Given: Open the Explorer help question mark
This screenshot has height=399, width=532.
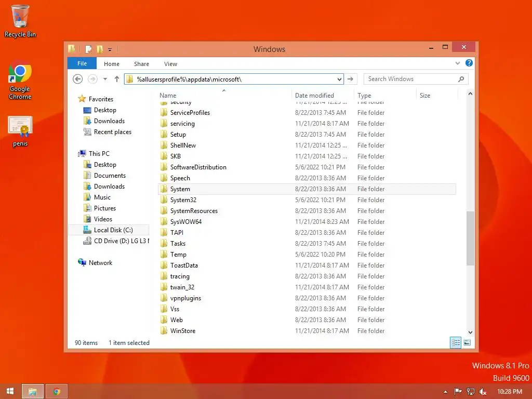Looking at the screenshot, I should click(x=469, y=63).
